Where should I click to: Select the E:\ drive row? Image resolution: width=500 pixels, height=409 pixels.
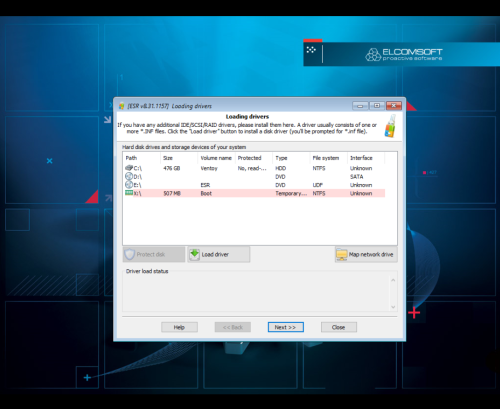coord(255,185)
